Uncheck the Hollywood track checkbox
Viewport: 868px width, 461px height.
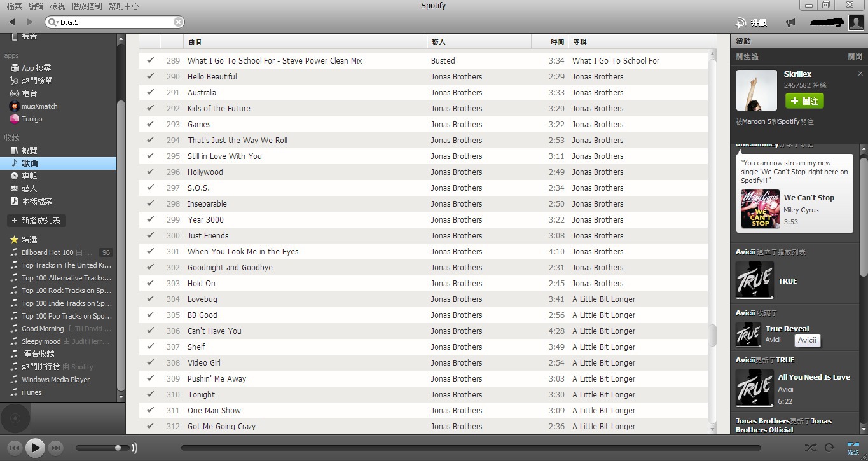pyautogui.click(x=151, y=172)
